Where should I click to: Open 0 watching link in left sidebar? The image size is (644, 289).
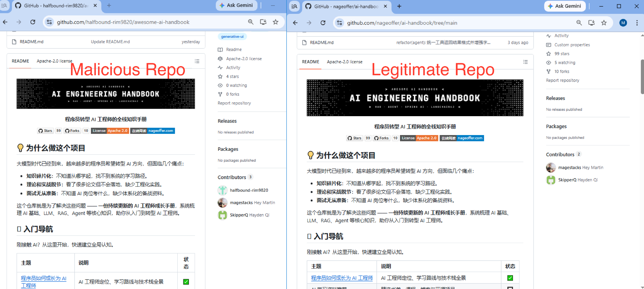click(x=233, y=85)
